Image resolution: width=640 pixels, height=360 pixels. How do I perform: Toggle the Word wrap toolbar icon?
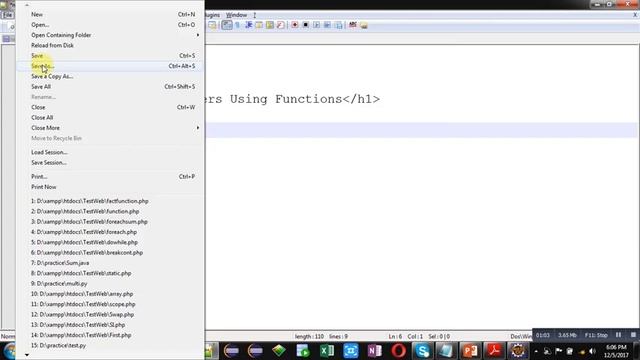(227, 25)
